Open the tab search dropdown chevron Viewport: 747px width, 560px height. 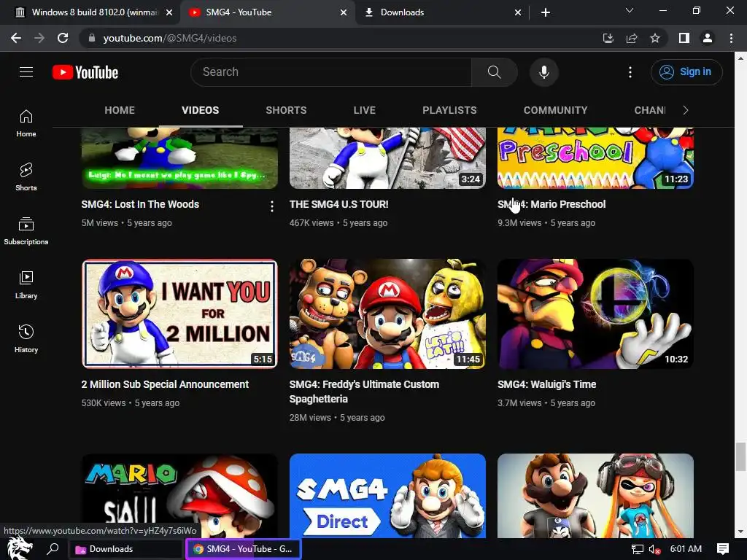tap(630, 10)
